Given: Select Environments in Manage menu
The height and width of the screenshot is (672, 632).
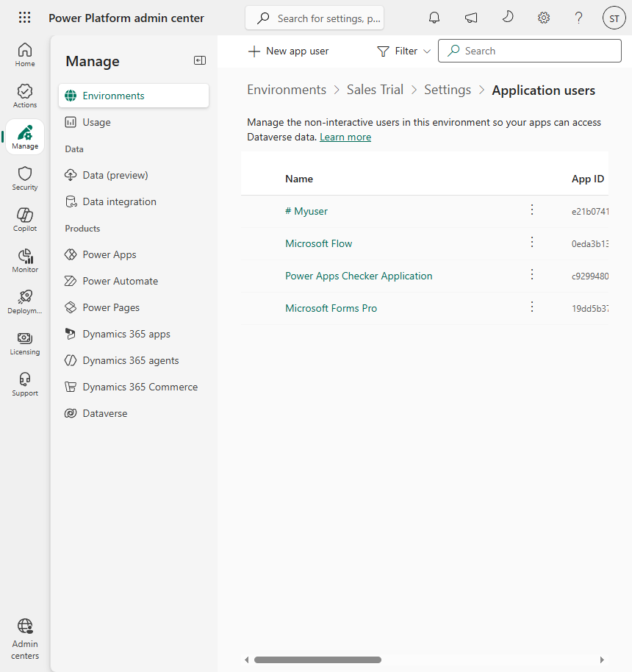Looking at the screenshot, I should [x=134, y=96].
